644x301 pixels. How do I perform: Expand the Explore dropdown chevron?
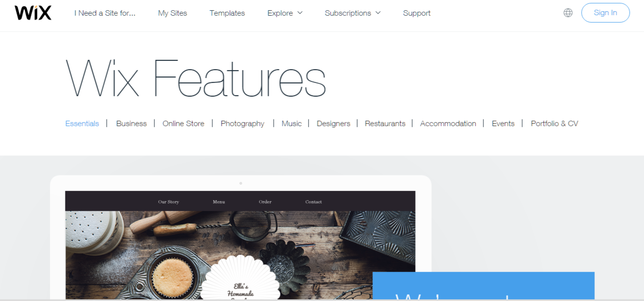[300, 13]
